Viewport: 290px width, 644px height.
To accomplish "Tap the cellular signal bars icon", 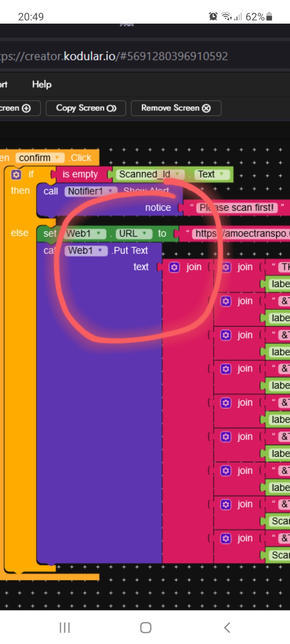I will point(238,17).
